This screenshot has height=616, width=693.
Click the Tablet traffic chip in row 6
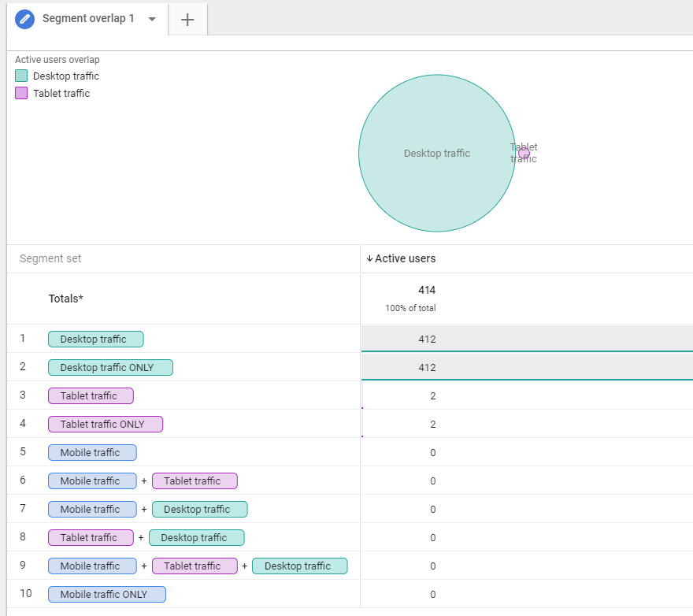coord(195,481)
